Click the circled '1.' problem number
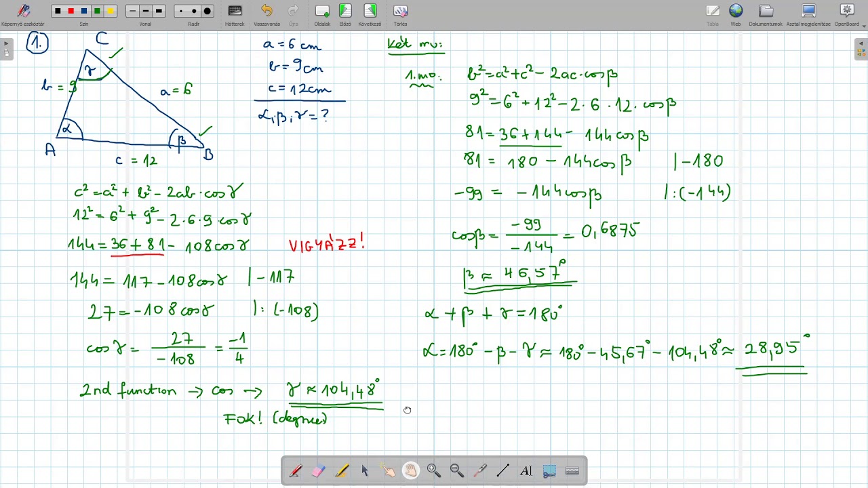Viewport: 868px width, 488px height. [x=37, y=43]
